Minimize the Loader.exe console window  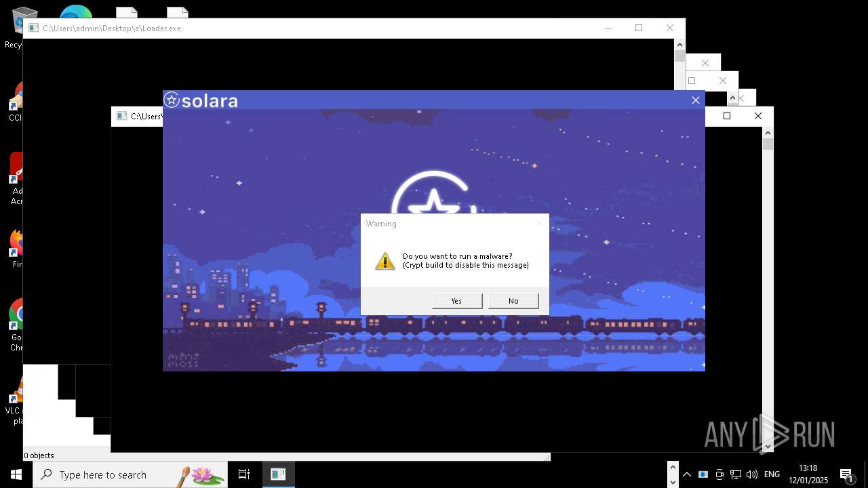click(x=608, y=28)
